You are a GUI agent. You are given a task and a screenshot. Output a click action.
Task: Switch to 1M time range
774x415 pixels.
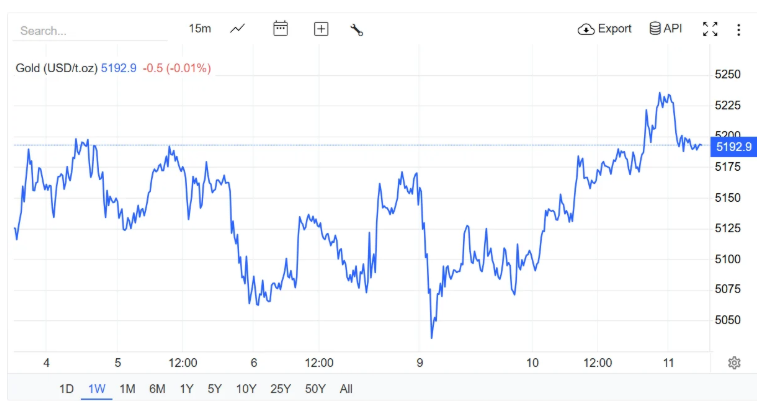pos(127,389)
